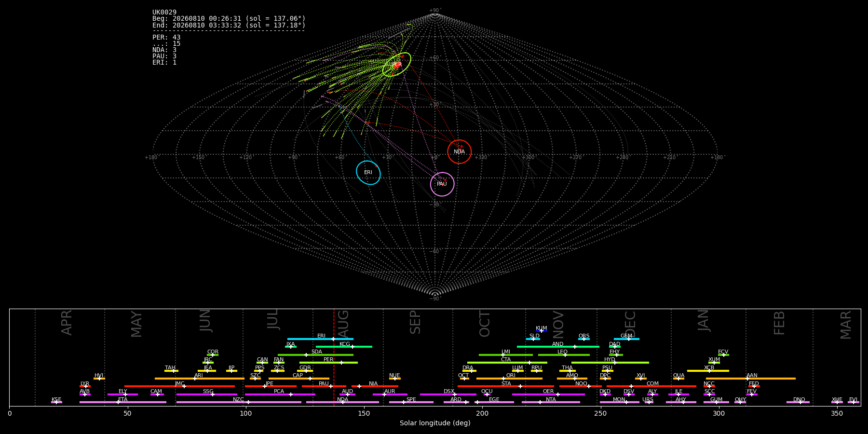The image size is (868, 434).
Task: Select the cyan ERI radiant circle
Action: point(368,173)
